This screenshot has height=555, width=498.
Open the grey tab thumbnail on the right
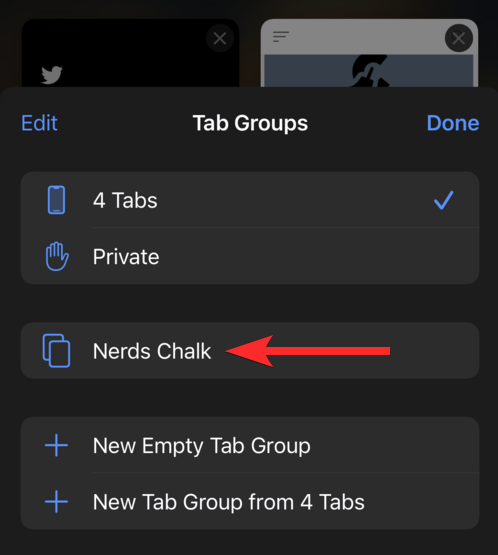(x=369, y=53)
